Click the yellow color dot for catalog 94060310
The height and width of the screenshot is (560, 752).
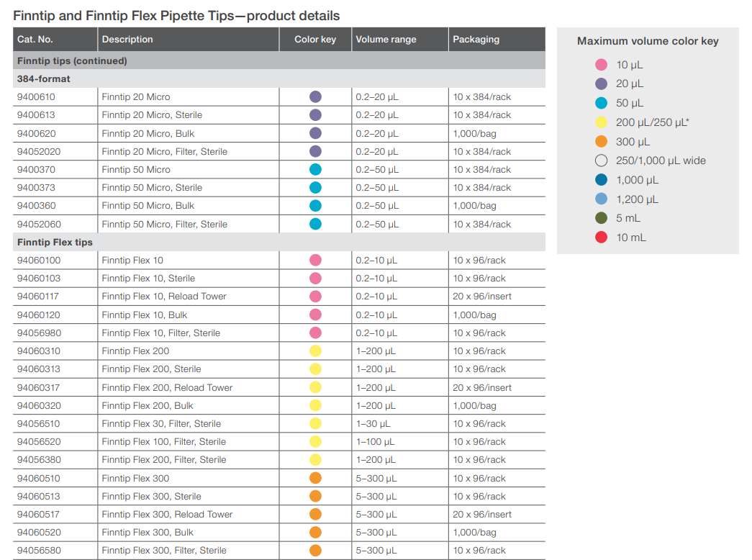[315, 351]
